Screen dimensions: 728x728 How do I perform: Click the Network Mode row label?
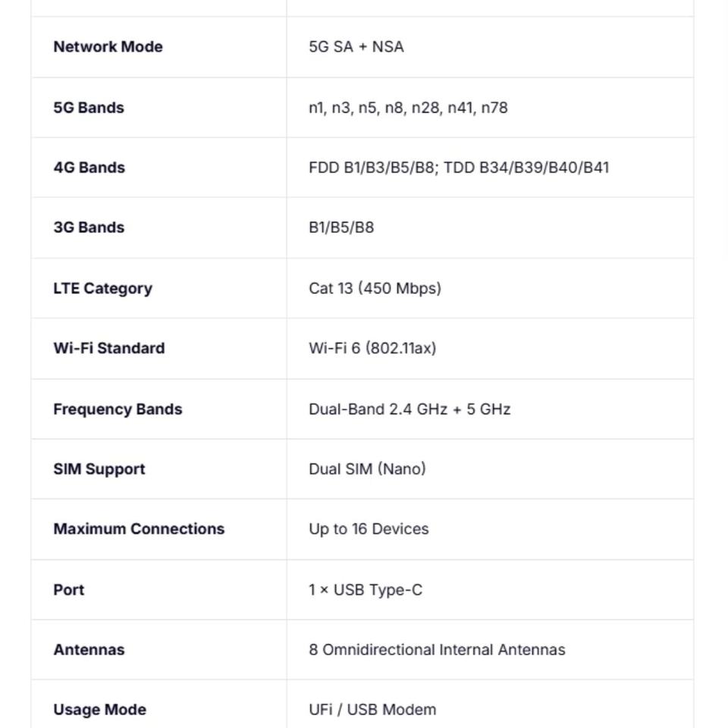(x=108, y=47)
